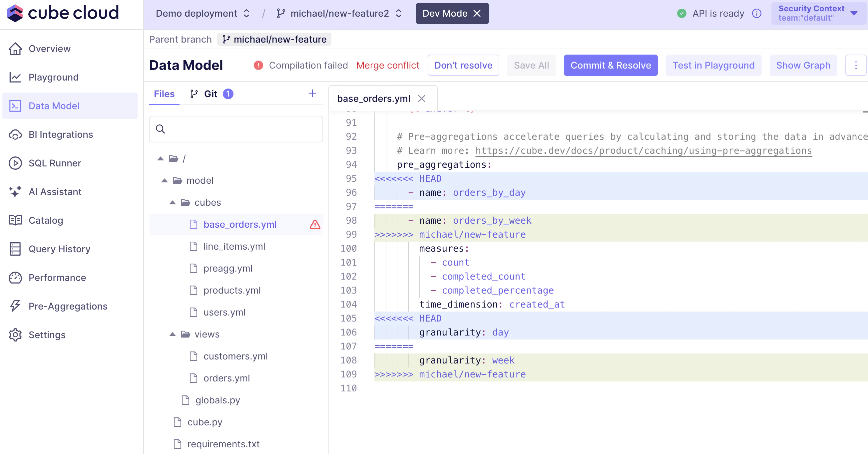Viewport: 868px width, 454px height.
Task: Click the warning icon on base_orders.yml
Action: (x=315, y=225)
